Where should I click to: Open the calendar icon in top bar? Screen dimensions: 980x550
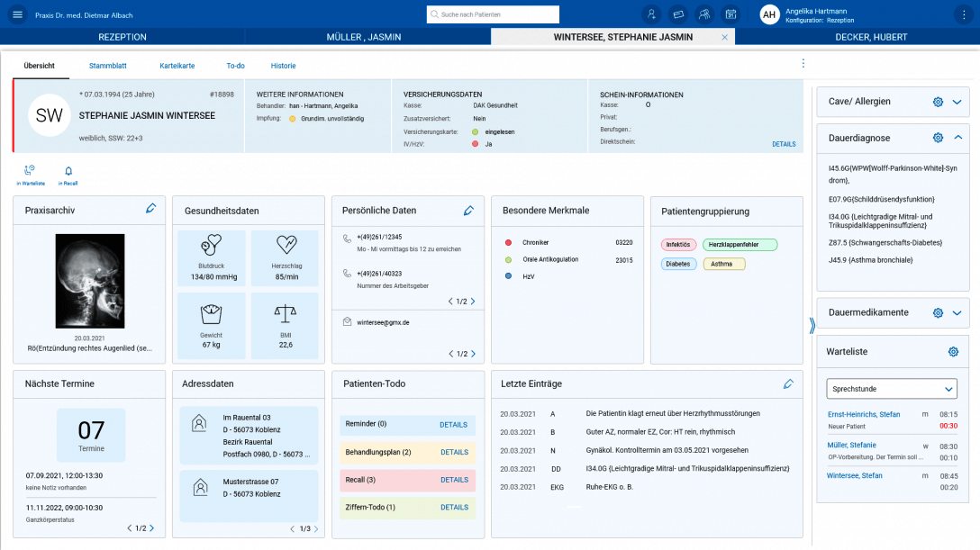730,14
